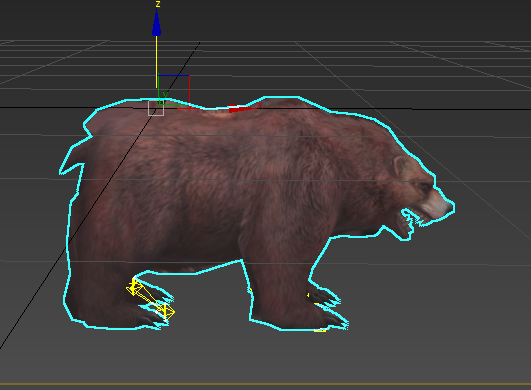Select the yellow helper marker under front paw

point(320,330)
